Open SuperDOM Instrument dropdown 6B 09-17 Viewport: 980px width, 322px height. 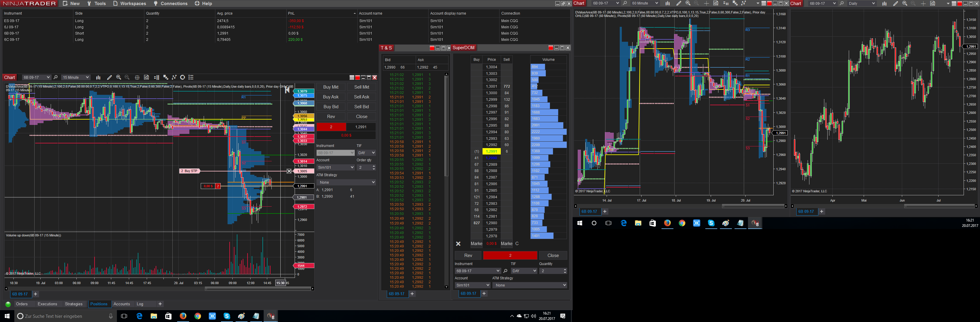point(477,271)
